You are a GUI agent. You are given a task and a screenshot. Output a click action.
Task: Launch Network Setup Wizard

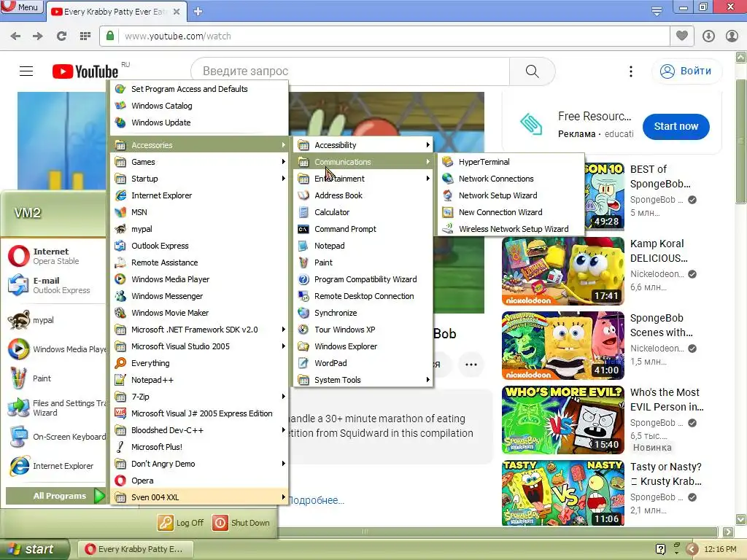click(x=510, y=195)
